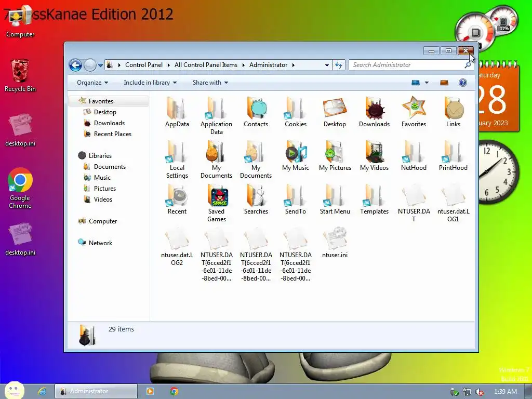Select the Saved Games folder
The height and width of the screenshot is (399, 532).
pos(217,203)
